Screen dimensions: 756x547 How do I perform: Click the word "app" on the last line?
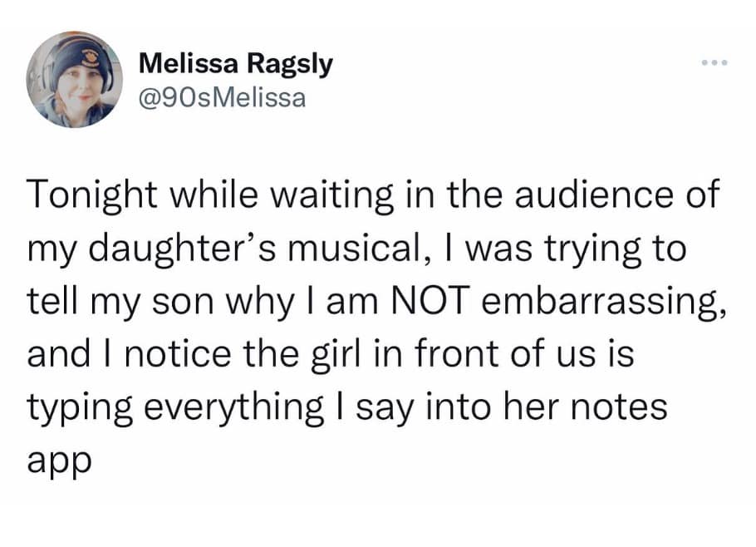coord(57,461)
